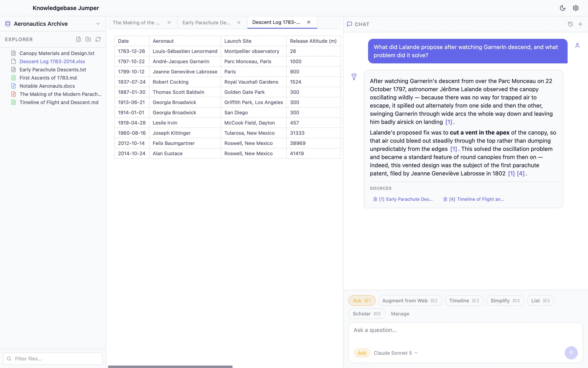This screenshot has height=368, width=588.
Task: Click the Aeronautics Archive database icon
Action: pyautogui.click(x=8, y=24)
